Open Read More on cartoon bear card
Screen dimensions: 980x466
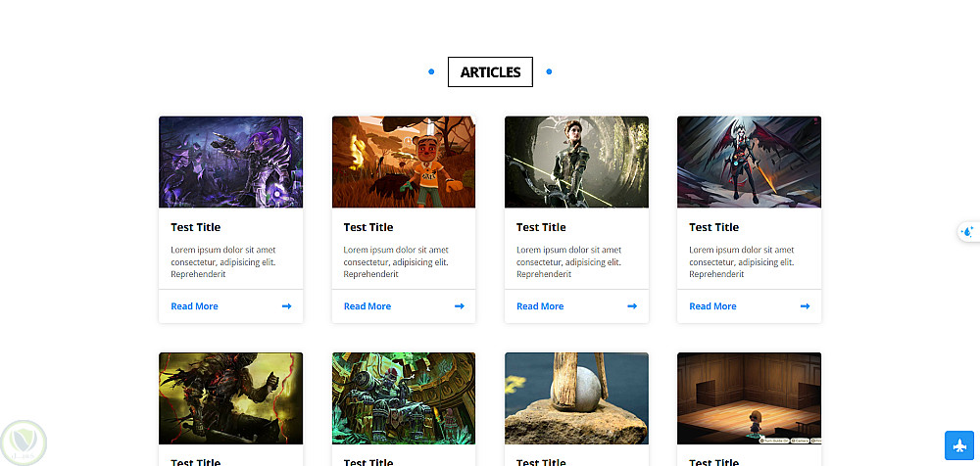[367, 306]
